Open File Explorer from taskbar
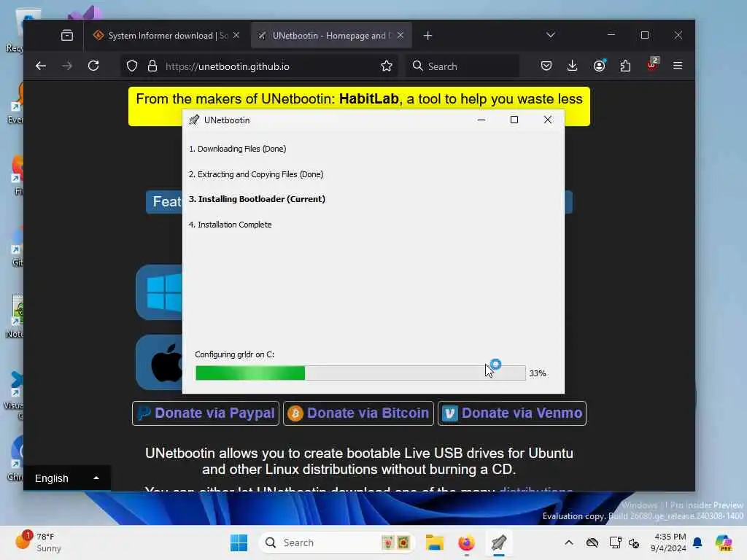 coord(435,542)
